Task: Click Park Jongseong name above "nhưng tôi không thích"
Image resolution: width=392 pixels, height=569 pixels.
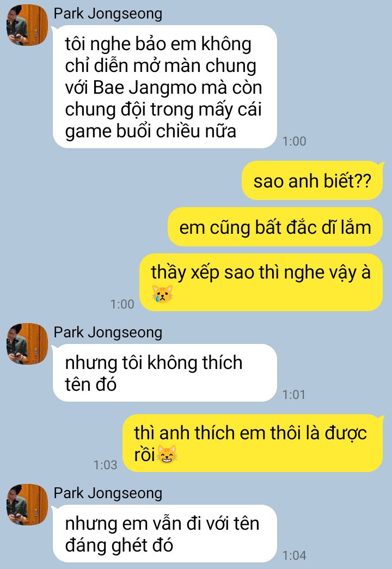Action: (108, 333)
